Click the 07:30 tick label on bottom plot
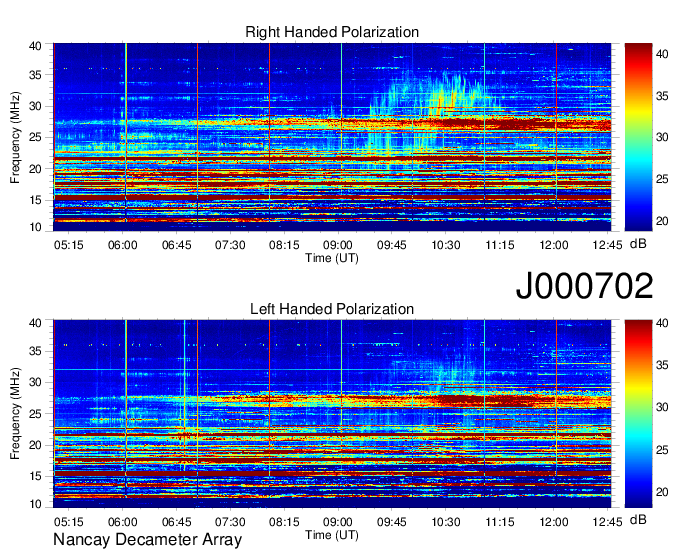The height and width of the screenshot is (552, 680). (230, 522)
